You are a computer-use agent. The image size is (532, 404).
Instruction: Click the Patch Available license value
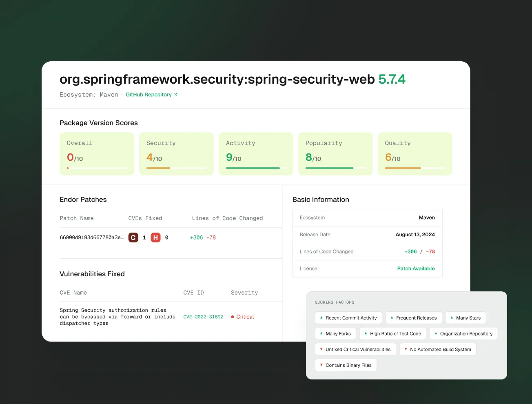tap(416, 269)
